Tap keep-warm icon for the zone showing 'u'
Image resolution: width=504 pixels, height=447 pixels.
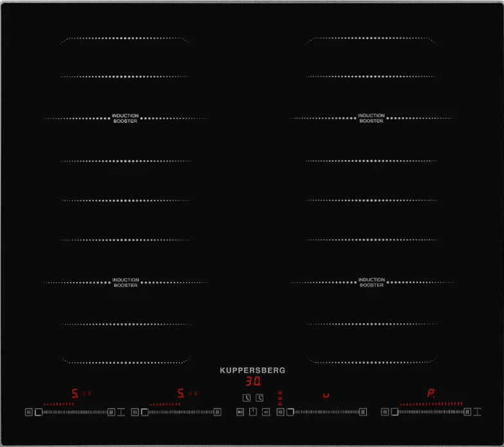point(281,412)
